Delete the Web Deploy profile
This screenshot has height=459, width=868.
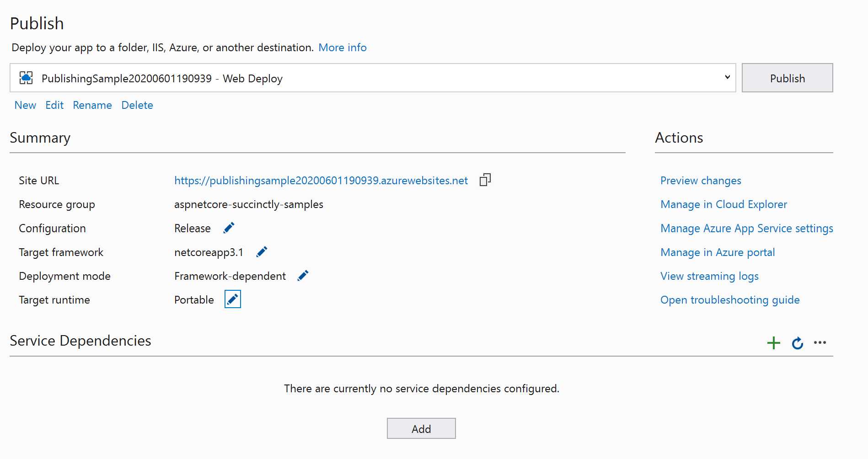pyautogui.click(x=137, y=105)
